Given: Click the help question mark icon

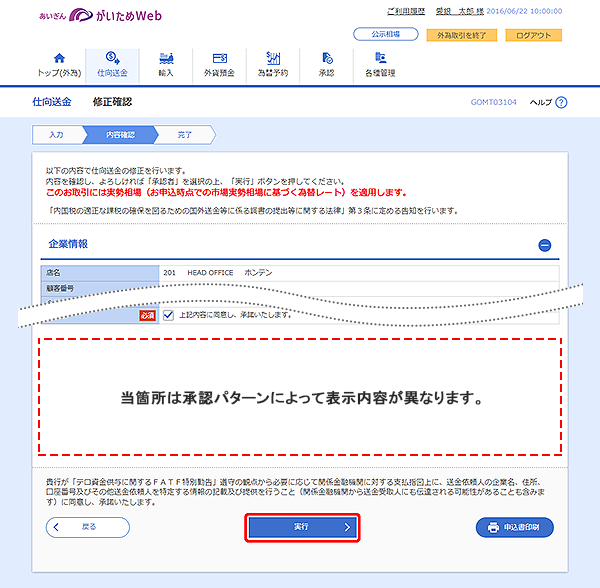Looking at the screenshot, I should pyautogui.click(x=561, y=103).
